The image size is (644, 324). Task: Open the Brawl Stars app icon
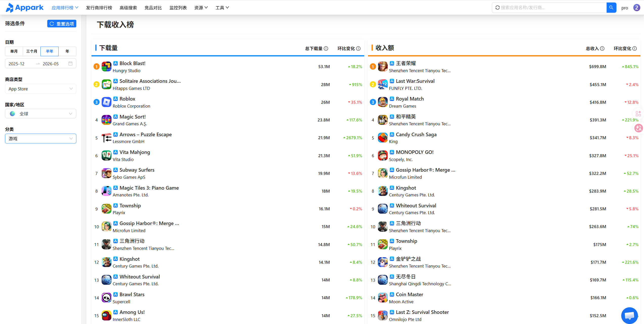(106, 298)
